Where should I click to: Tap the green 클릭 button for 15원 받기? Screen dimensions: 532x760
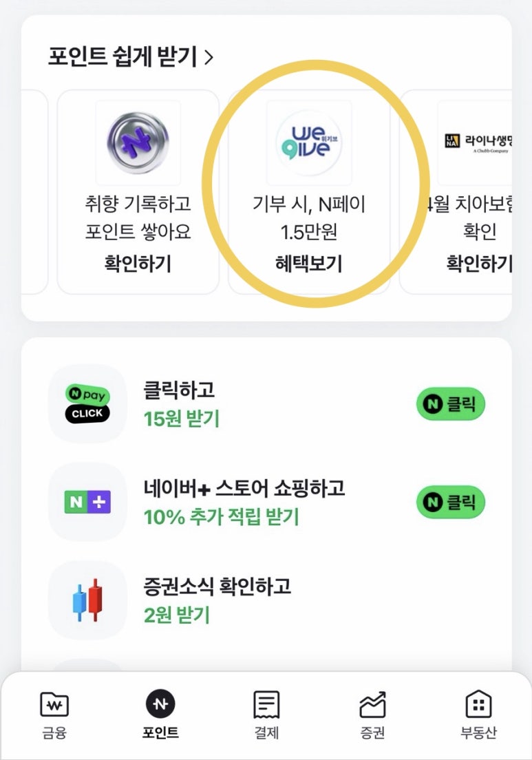tap(451, 405)
